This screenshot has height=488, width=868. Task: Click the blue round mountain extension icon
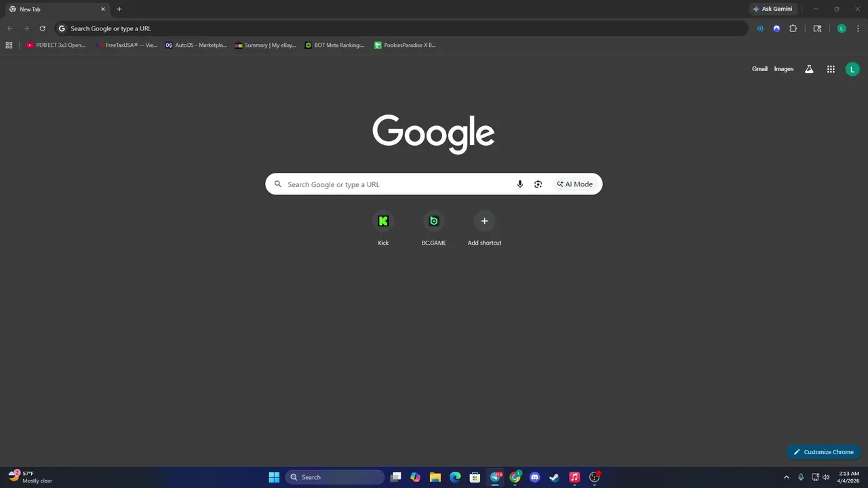point(776,28)
